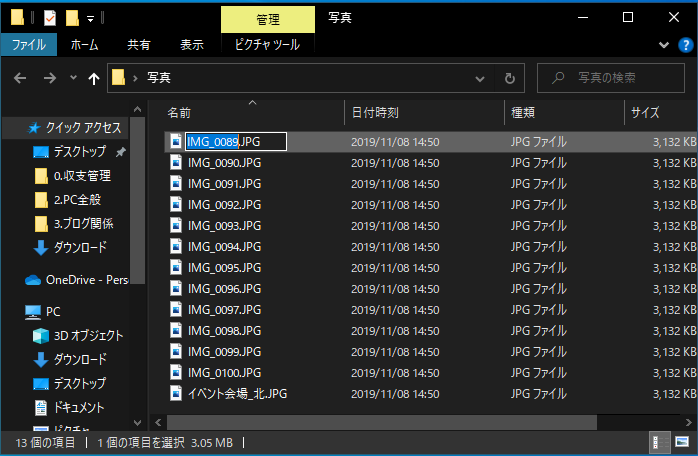Viewport: 698px width, 456px height.
Task: Sort files by 種類 column header
Action: click(x=522, y=112)
